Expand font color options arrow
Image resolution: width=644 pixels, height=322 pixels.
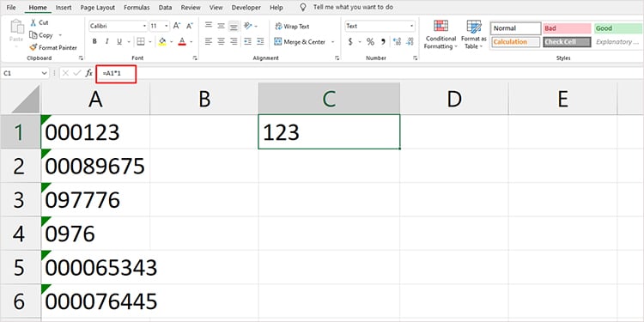point(191,41)
